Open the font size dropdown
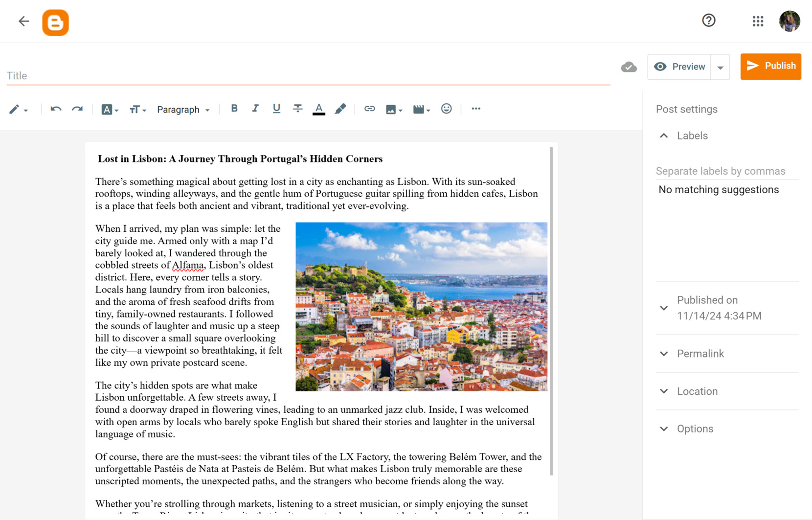812x520 pixels. click(137, 109)
